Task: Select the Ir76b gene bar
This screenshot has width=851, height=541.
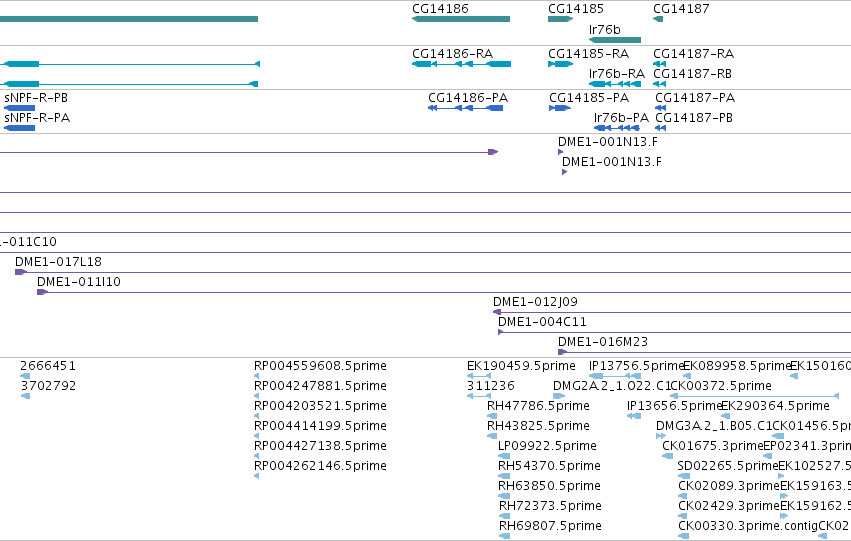Action: [615, 40]
